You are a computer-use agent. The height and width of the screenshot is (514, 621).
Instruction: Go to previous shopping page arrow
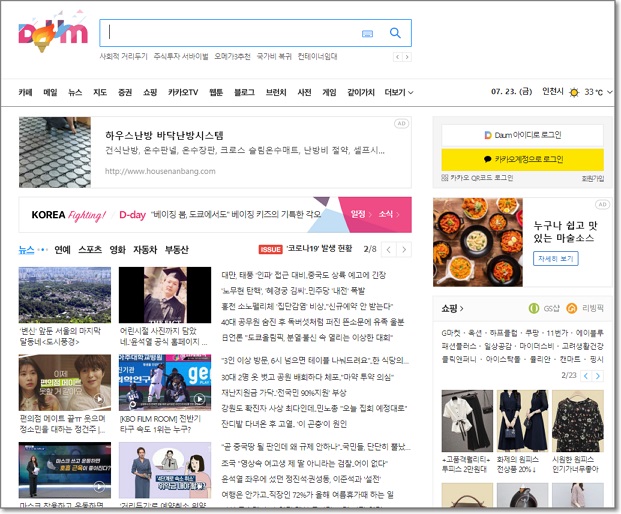586,376
